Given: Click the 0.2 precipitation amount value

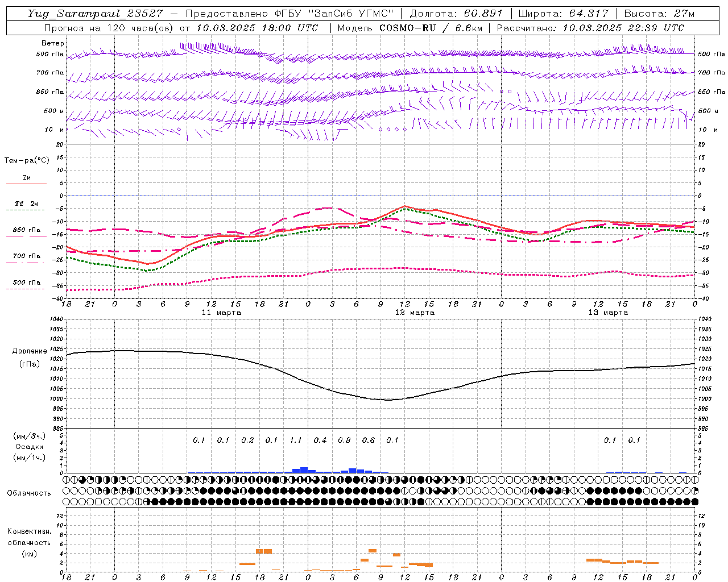Looking at the screenshot, I should click(247, 440).
